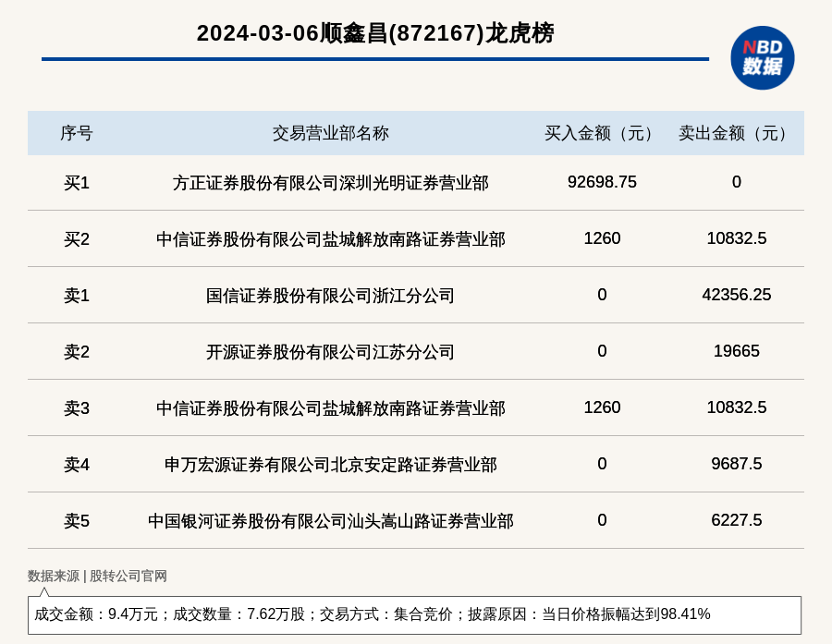This screenshot has height=644, width=832.
Task: Click 中信证券盐城解放南路营业部 name in 卖3 row
Action: [x=331, y=408]
